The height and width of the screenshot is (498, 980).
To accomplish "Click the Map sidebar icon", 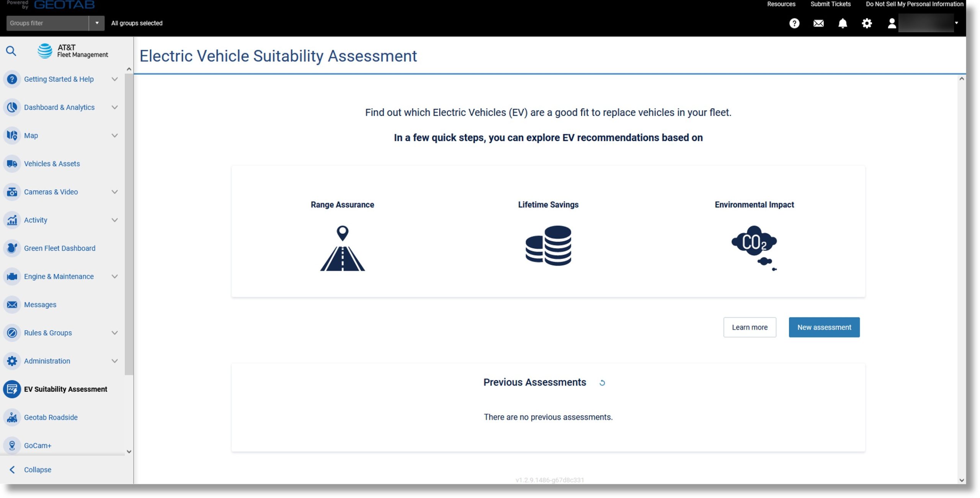I will pyautogui.click(x=12, y=135).
